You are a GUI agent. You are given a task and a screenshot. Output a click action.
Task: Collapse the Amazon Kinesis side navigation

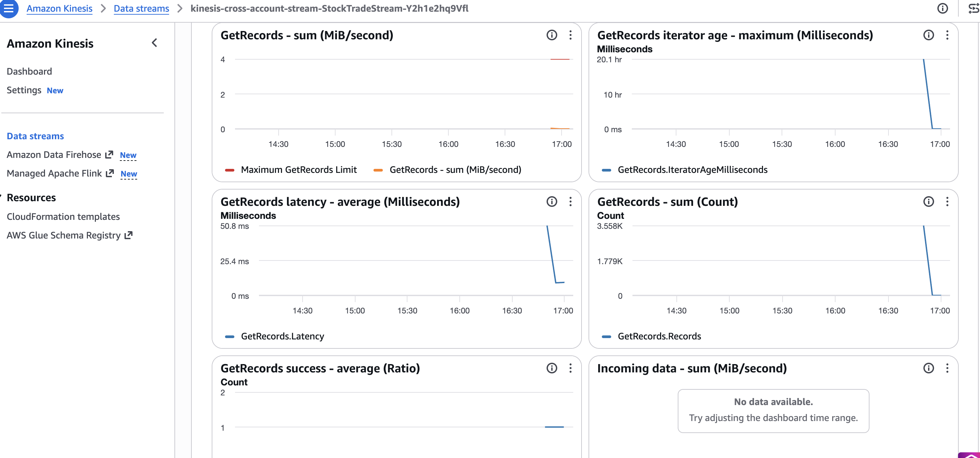pyautogui.click(x=154, y=43)
